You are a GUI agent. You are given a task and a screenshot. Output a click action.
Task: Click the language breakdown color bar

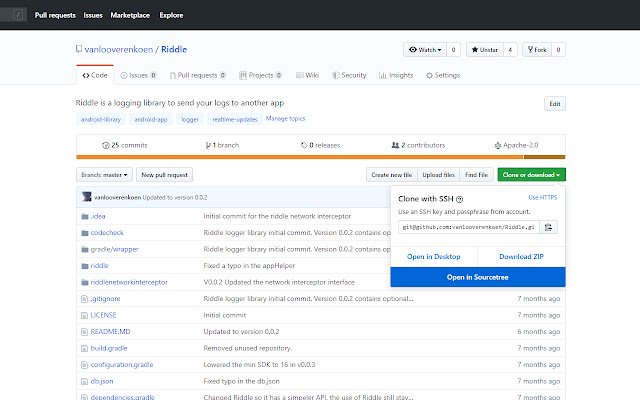click(320, 157)
